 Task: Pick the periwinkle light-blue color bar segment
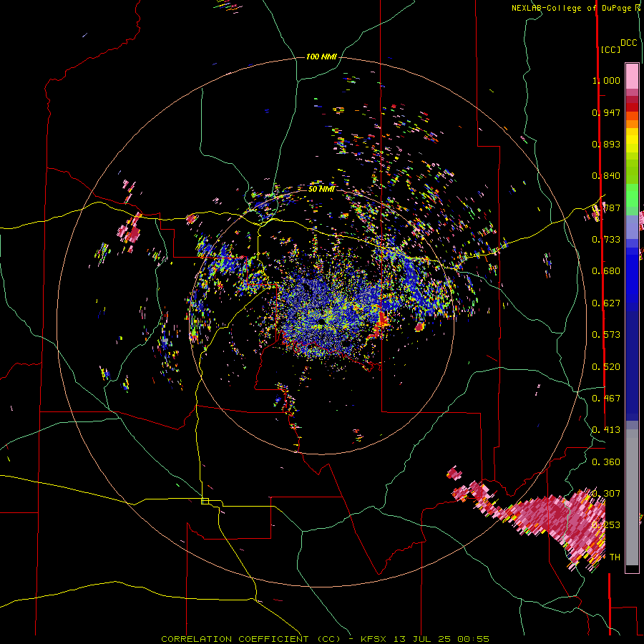(632, 227)
